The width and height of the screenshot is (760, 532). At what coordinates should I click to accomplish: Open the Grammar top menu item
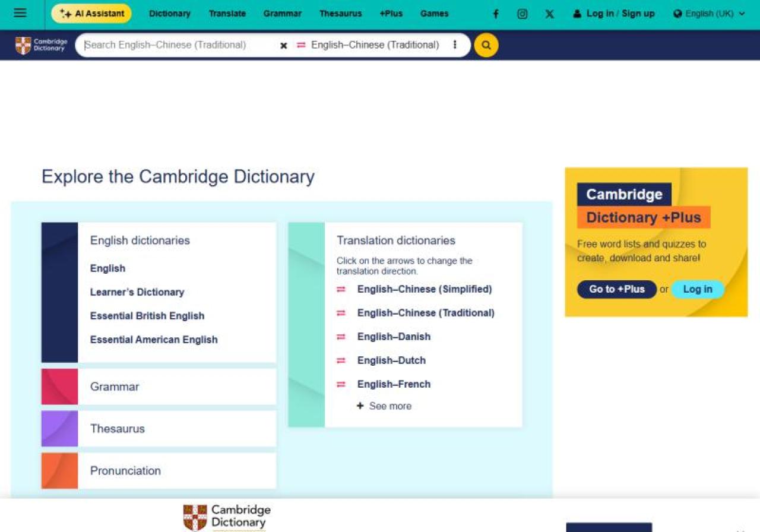pyautogui.click(x=283, y=14)
